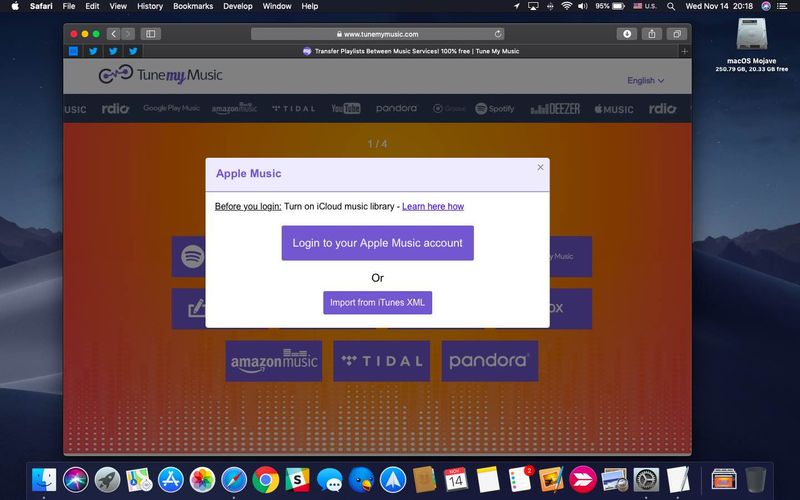The height and width of the screenshot is (500, 800).
Task: Select the Pandora source tile
Action: (x=490, y=361)
